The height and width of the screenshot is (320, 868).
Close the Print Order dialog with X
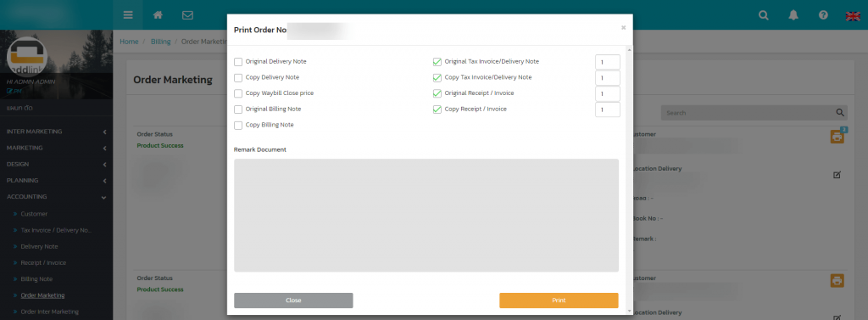tap(623, 27)
